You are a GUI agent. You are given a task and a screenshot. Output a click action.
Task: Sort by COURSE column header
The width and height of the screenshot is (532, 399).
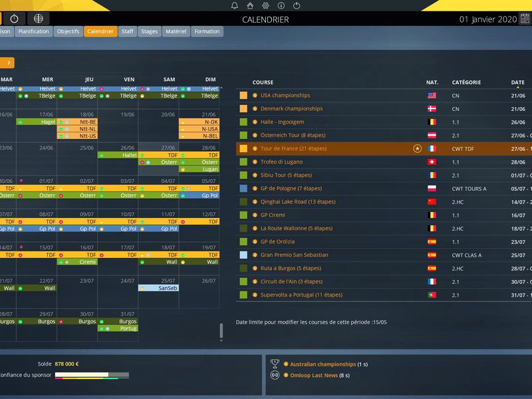click(263, 82)
